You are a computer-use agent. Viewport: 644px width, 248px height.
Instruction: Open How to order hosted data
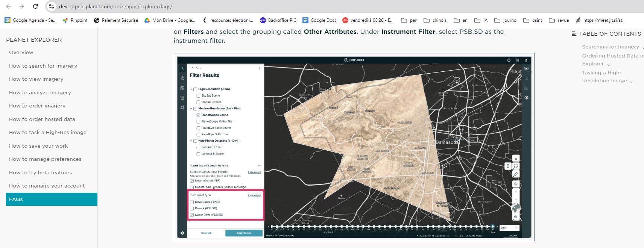pyautogui.click(x=42, y=119)
